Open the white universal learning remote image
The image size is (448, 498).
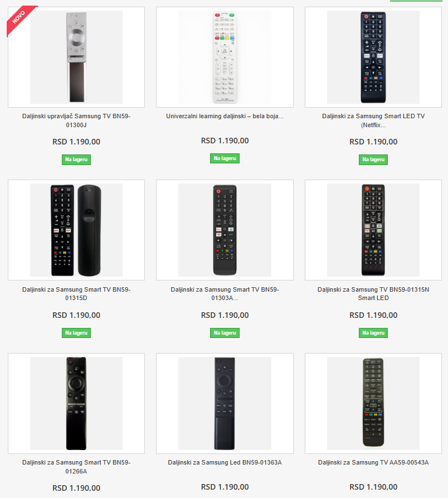[225, 57]
